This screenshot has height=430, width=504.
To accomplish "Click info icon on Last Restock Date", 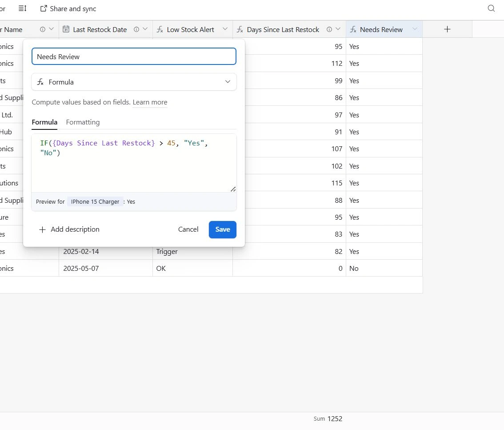I will click(136, 29).
